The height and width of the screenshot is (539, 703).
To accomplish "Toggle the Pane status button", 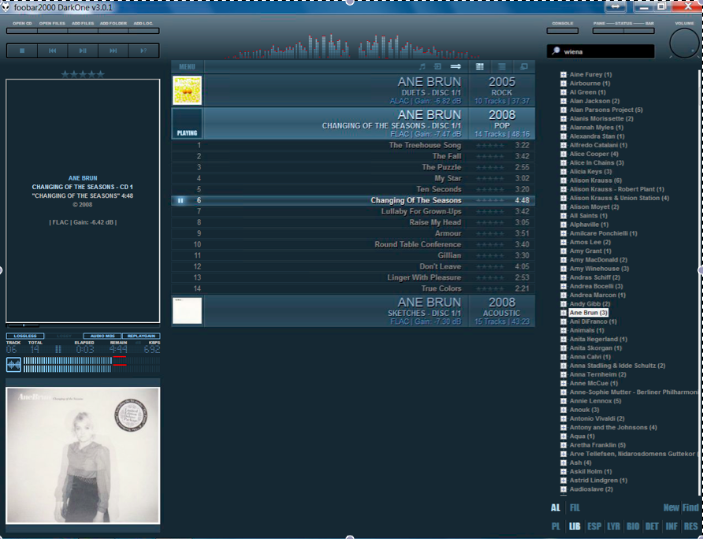I will [x=608, y=30].
